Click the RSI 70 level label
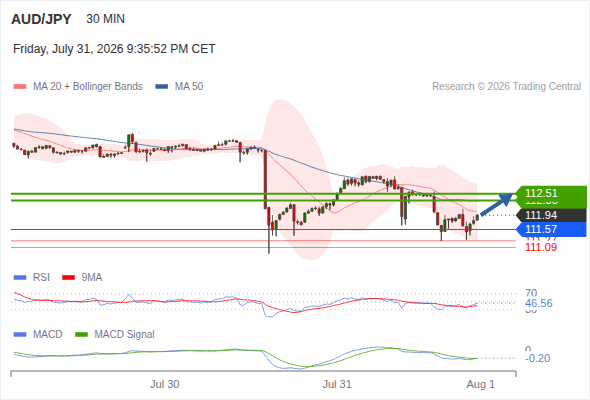This screenshot has width=590, height=400. point(531,293)
